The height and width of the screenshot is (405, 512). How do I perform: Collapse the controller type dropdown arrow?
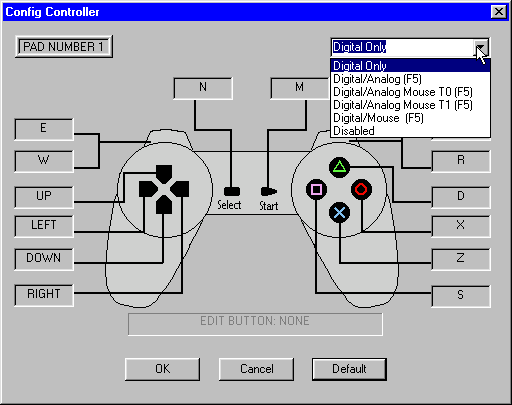481,47
